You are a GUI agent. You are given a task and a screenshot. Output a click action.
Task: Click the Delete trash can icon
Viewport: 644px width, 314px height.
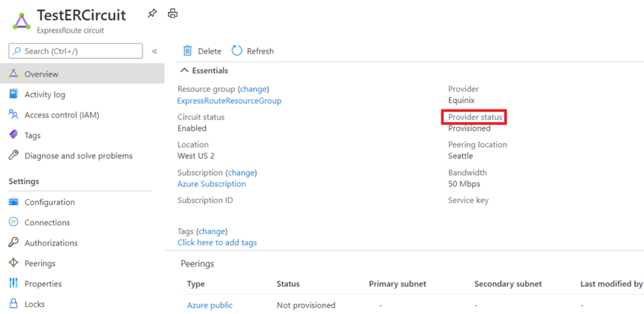pyautogui.click(x=187, y=51)
